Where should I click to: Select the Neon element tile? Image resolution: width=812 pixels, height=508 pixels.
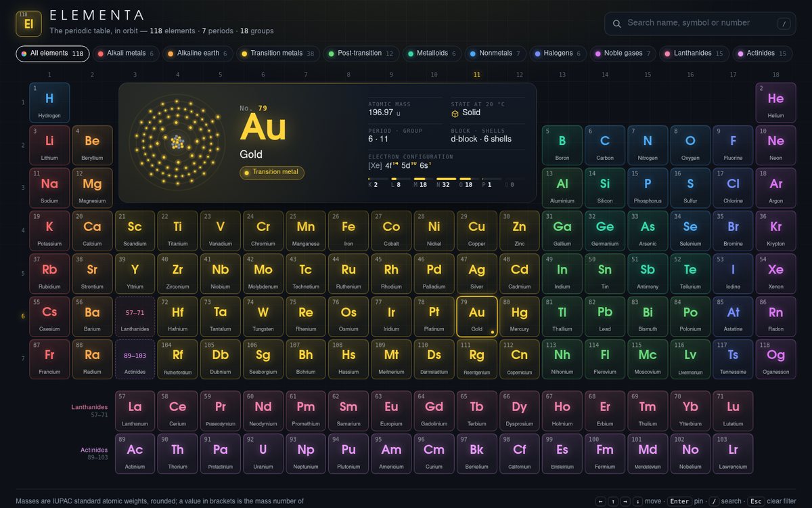coord(775,146)
